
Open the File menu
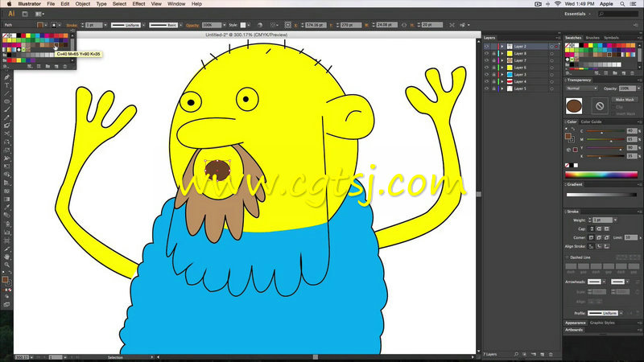coord(51,4)
